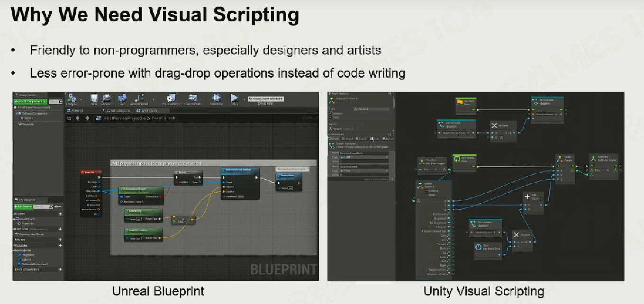Click the Add node plus icon

(x=527, y=197)
